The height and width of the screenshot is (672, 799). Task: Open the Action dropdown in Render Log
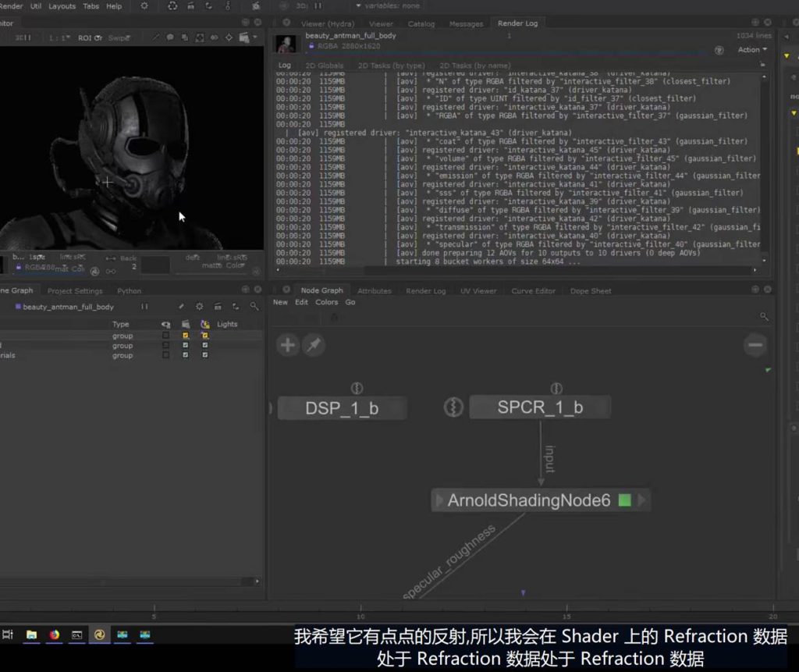752,49
